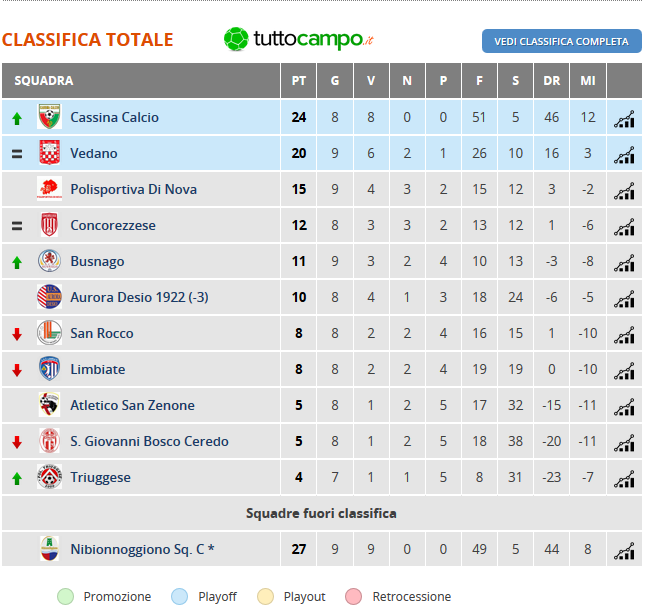
Task: Click the VEDI CLASSIFICA COMPLETA button
Action: pos(562,41)
